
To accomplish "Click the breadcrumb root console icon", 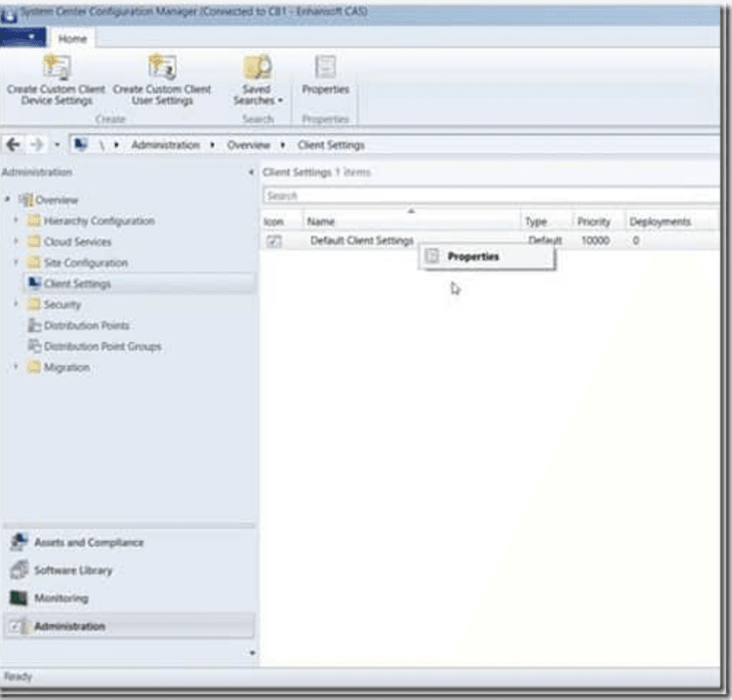I will [x=80, y=144].
